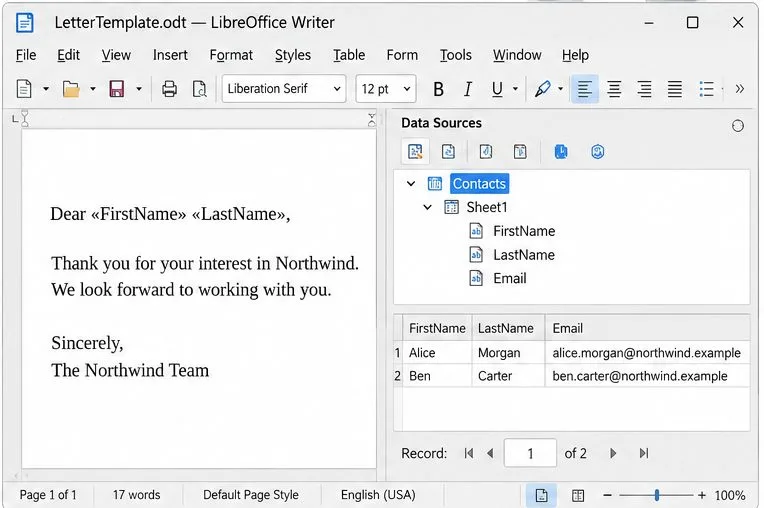Image resolution: width=764 pixels, height=508 pixels.
Task: Select Center paragraph alignment
Action: 614,89
